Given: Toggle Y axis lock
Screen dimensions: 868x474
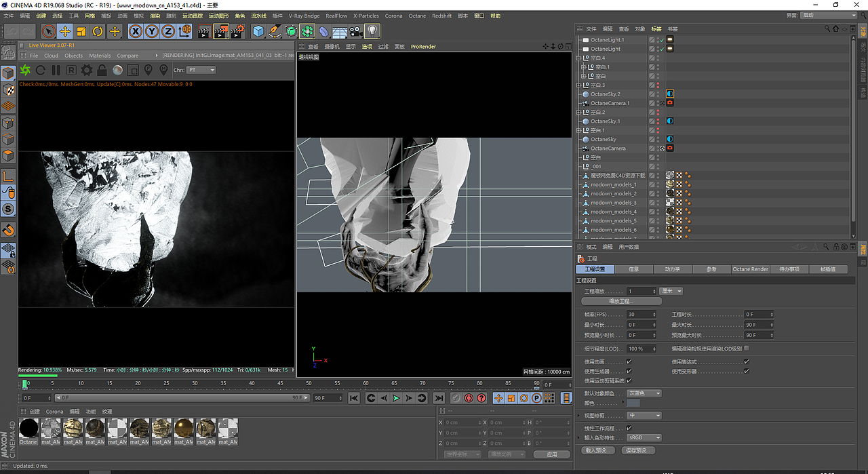Looking at the screenshot, I should 152,31.
